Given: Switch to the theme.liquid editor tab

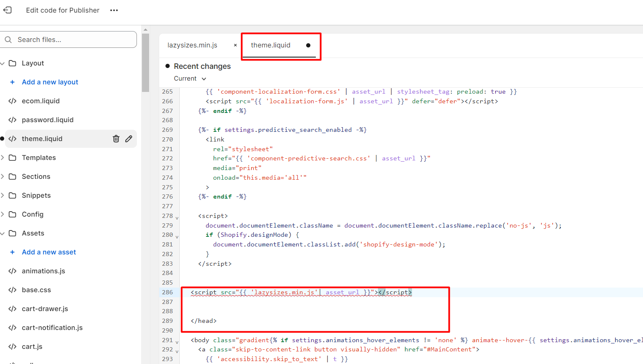Looking at the screenshot, I should pyautogui.click(x=270, y=45).
